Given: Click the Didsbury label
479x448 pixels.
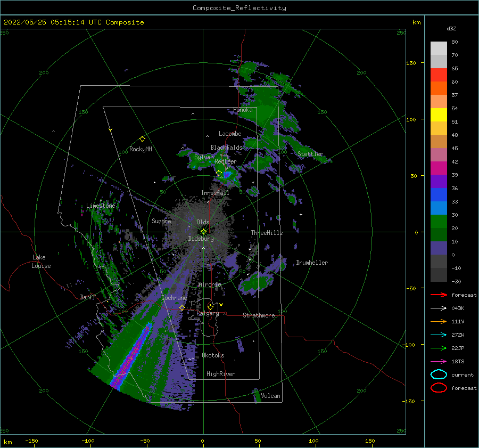Looking at the screenshot, I should click(201, 239).
